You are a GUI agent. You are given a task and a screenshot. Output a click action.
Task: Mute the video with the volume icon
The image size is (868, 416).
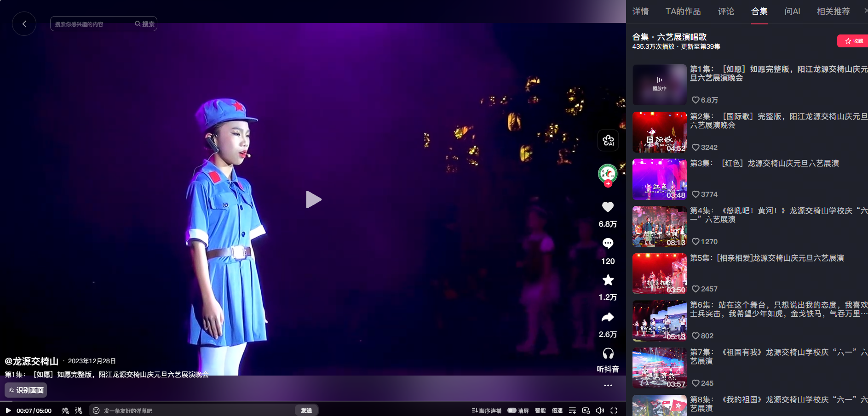click(600, 410)
